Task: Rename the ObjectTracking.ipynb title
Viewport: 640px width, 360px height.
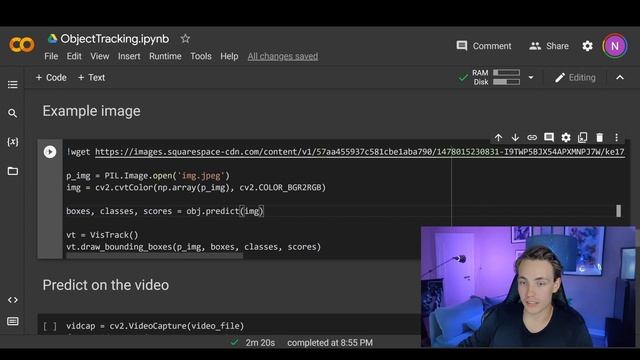Action: pyautogui.click(x=115, y=39)
